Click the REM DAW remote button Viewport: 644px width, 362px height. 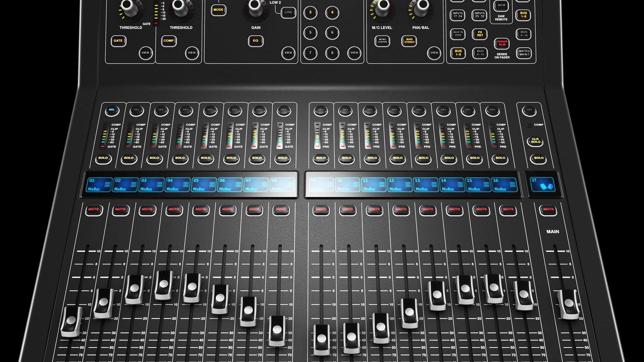tap(501, 6)
